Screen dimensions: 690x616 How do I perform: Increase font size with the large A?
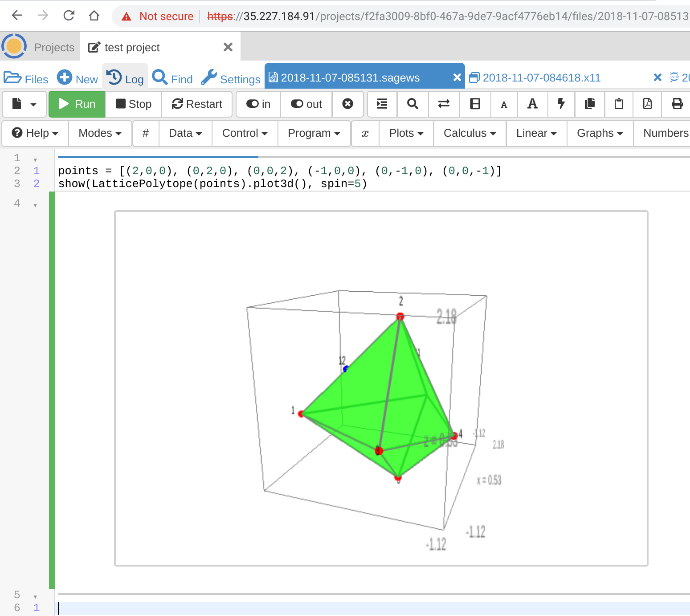tap(532, 104)
